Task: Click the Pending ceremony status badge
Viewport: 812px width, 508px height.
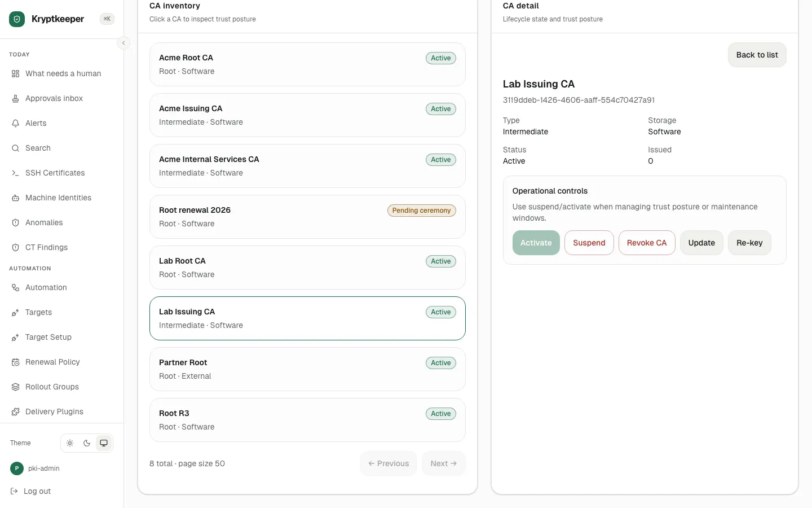Action: point(421,211)
